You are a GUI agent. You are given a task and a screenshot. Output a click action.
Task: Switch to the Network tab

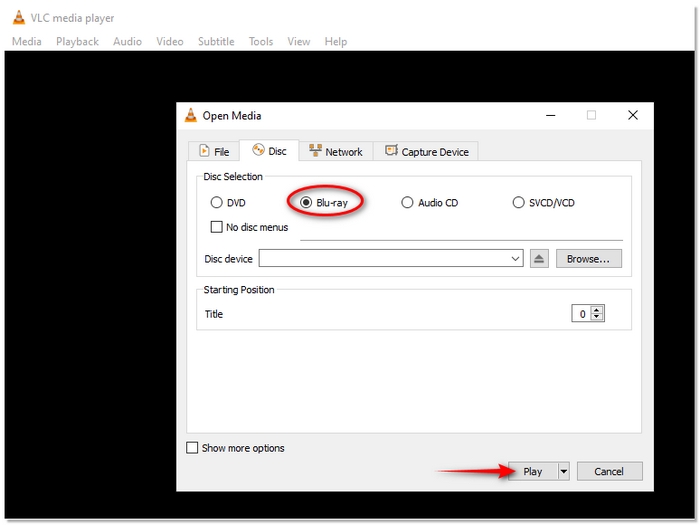(335, 152)
